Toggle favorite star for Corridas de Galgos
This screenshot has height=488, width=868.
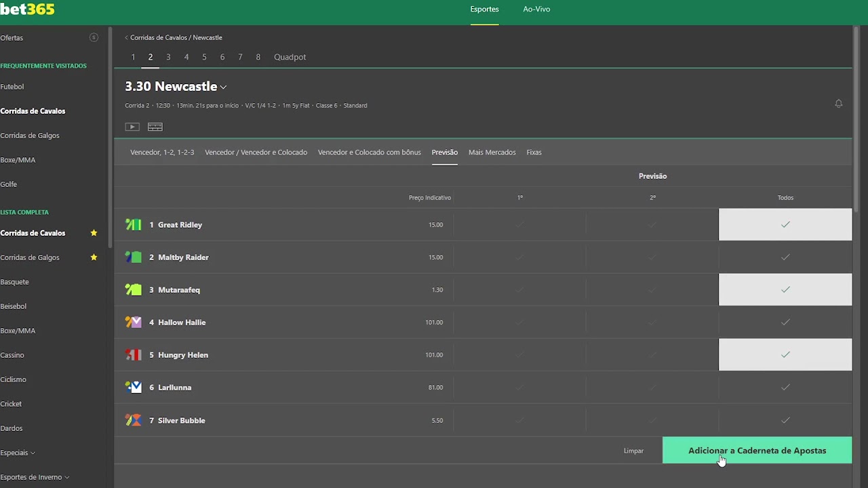(94, 258)
